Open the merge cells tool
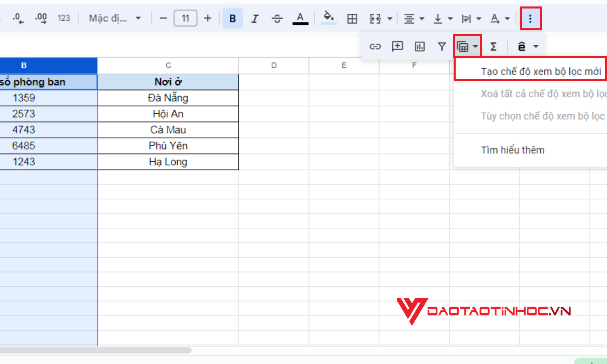Viewport: 607px width, 364px height. pyautogui.click(x=376, y=18)
